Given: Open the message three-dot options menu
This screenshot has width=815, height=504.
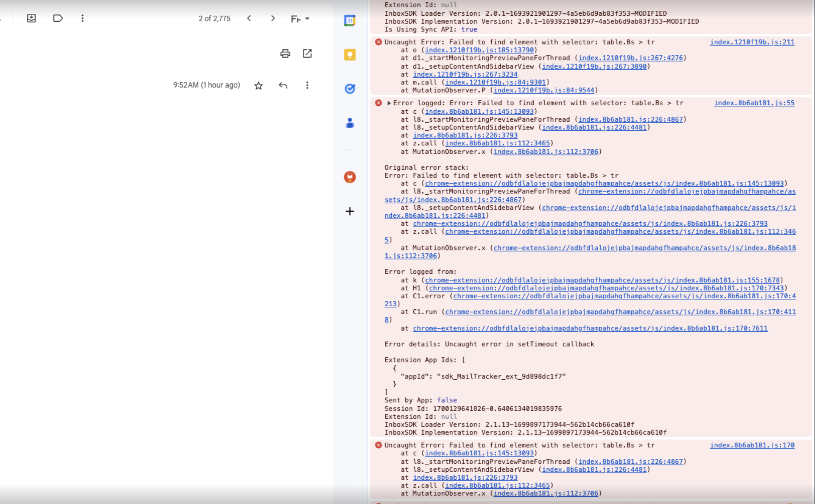Looking at the screenshot, I should [x=307, y=86].
